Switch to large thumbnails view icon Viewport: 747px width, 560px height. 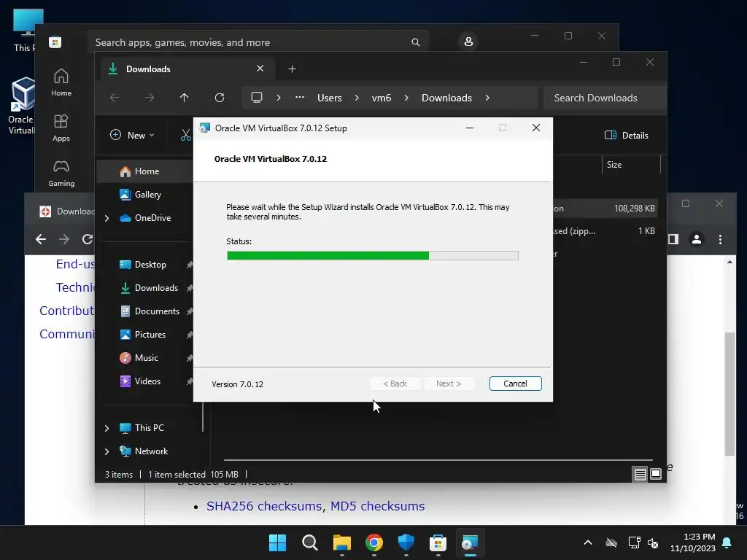(656, 474)
